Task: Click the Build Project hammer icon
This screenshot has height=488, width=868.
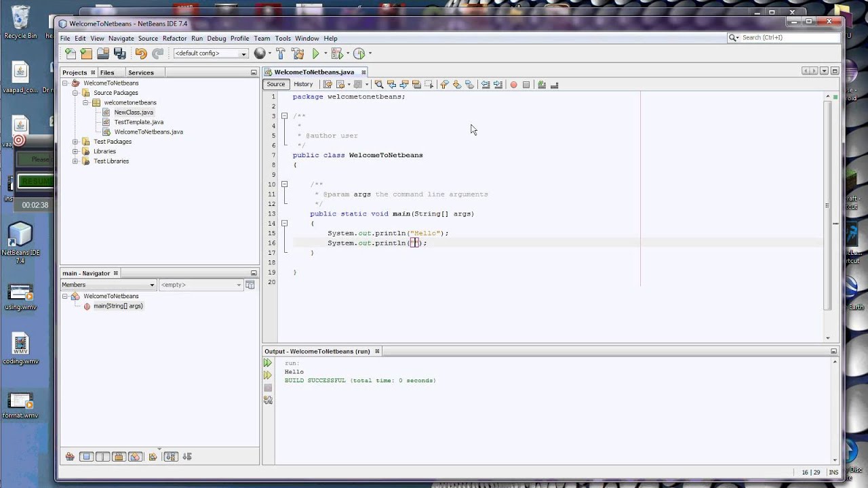Action: pos(281,54)
